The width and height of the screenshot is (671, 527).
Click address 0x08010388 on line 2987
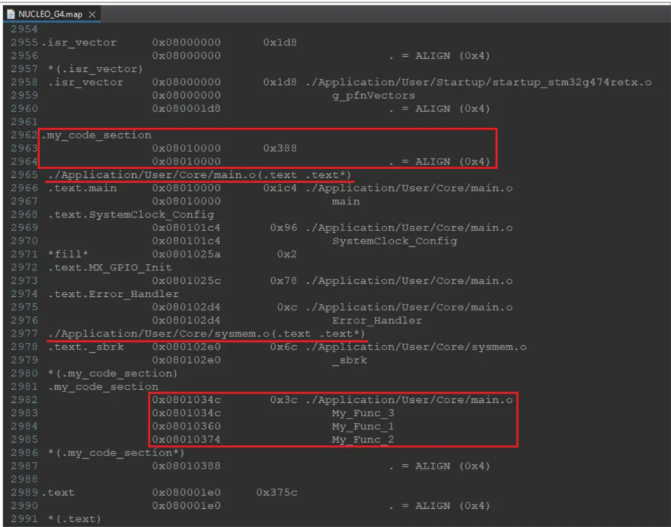pos(186,466)
